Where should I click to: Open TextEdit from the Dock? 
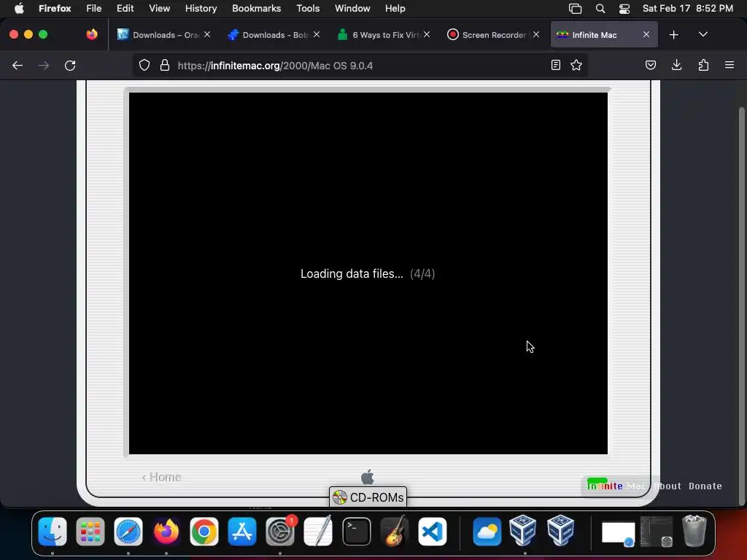point(318,532)
